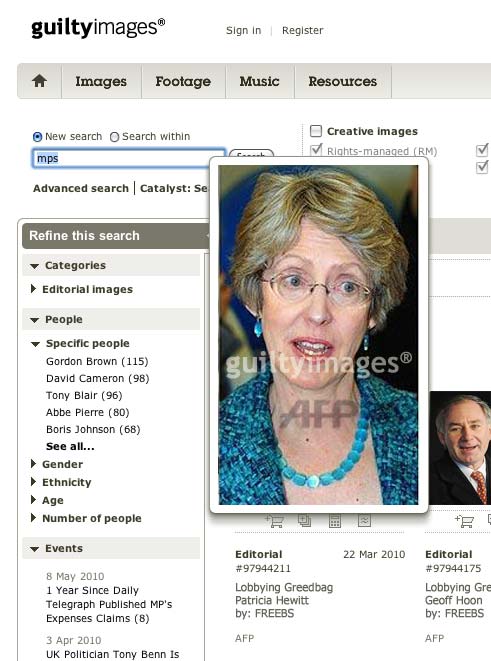Find similar images icon under Hewitt photo
Screen dimensions: 491x661
pyautogui.click(x=364, y=521)
